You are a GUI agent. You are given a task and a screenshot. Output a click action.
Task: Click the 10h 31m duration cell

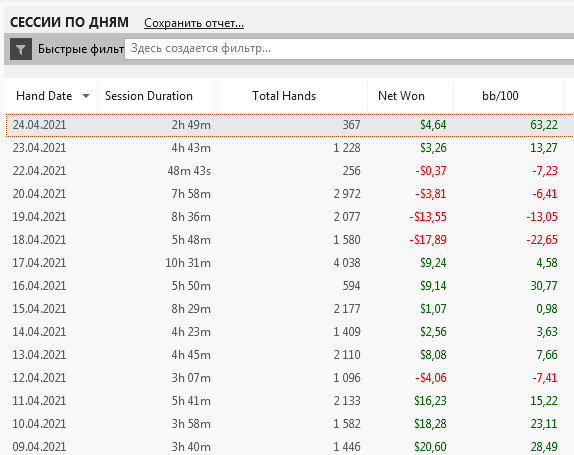coord(188,263)
